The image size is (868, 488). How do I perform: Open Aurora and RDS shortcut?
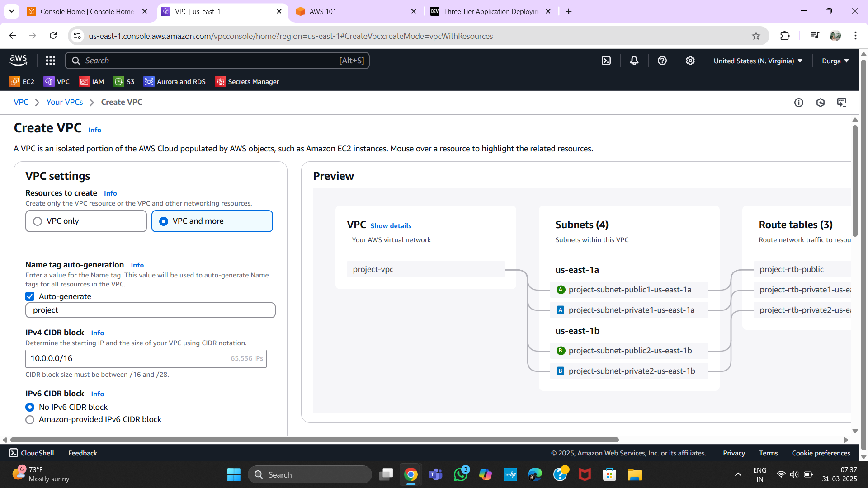pyautogui.click(x=175, y=81)
